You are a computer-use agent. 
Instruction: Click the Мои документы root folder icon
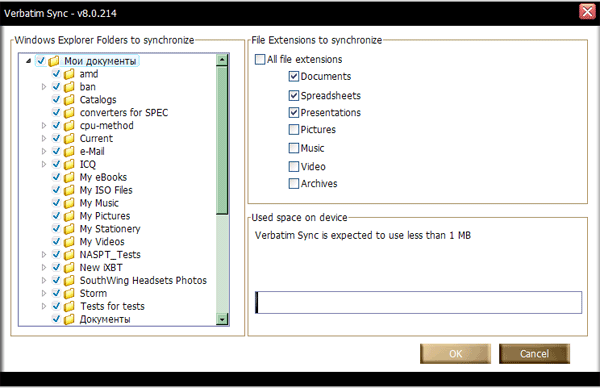pos(54,61)
